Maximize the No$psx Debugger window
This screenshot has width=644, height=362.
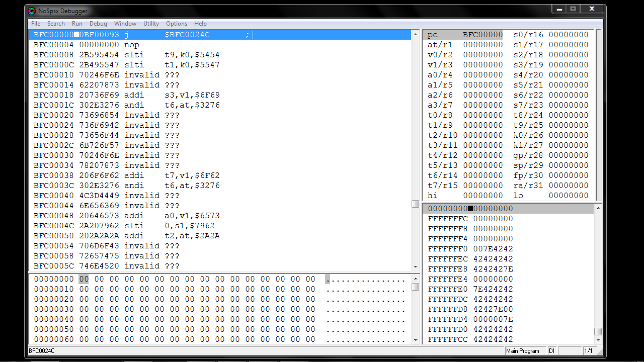pos(573,9)
